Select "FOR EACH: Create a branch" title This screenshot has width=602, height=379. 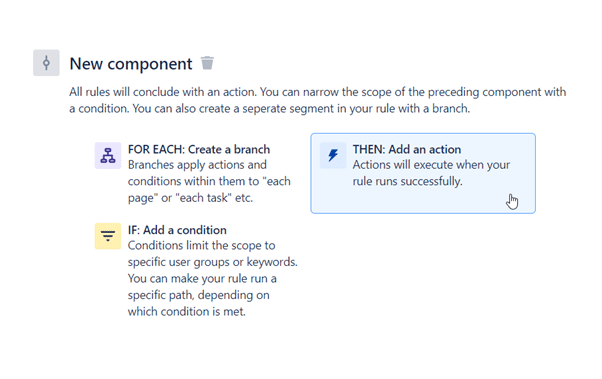(199, 149)
